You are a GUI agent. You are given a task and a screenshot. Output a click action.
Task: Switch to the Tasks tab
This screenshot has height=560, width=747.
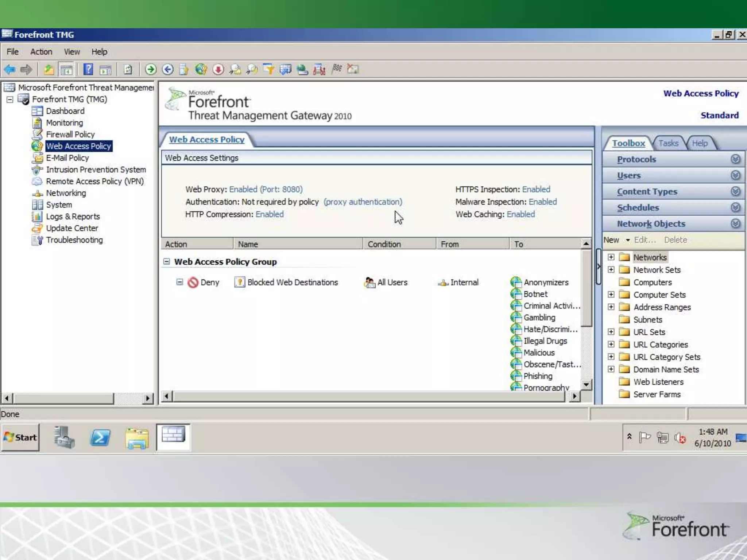coord(668,143)
